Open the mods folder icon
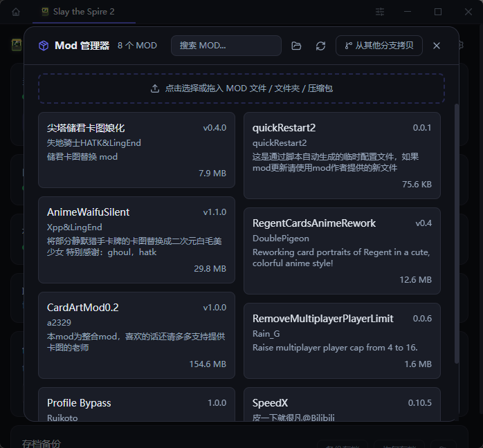The image size is (483, 448). 296,46
